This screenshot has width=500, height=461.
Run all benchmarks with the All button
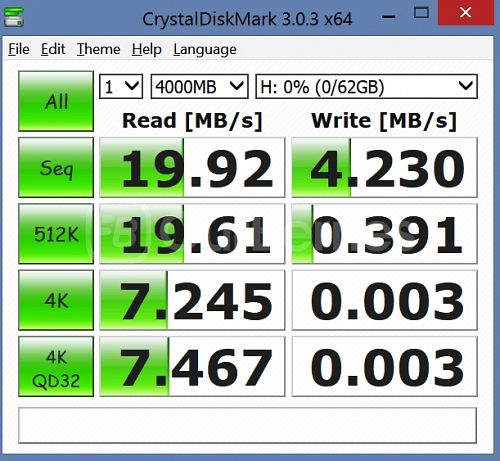[56, 101]
